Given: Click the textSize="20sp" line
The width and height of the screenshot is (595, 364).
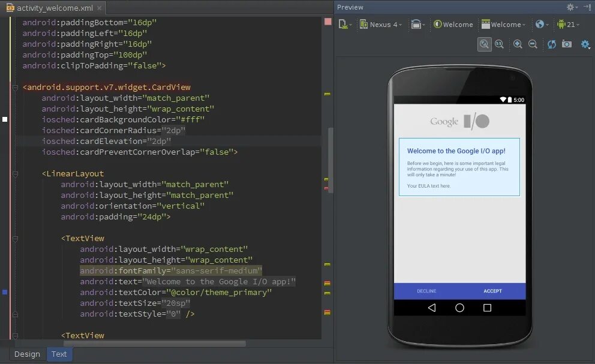Looking at the screenshot, I should point(135,303).
